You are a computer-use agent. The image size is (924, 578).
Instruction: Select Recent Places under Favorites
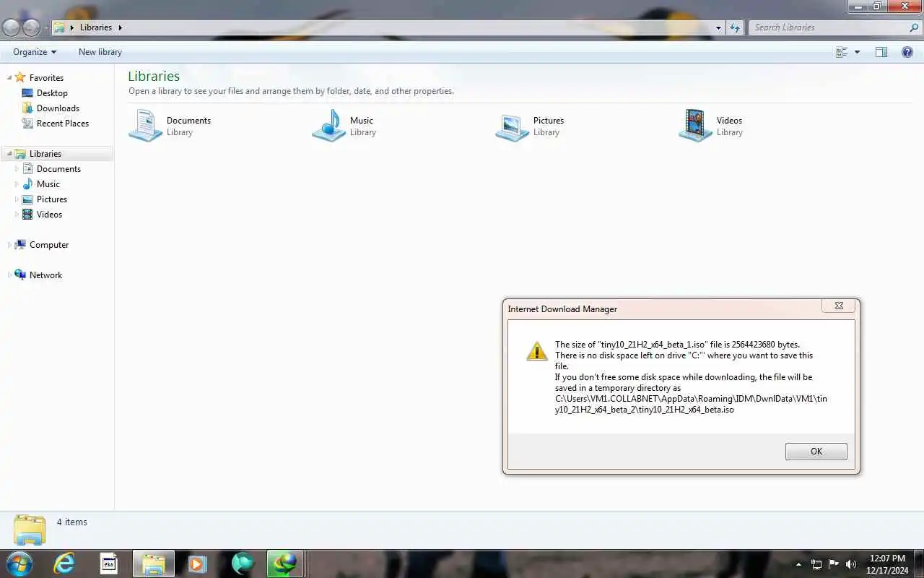coord(63,124)
